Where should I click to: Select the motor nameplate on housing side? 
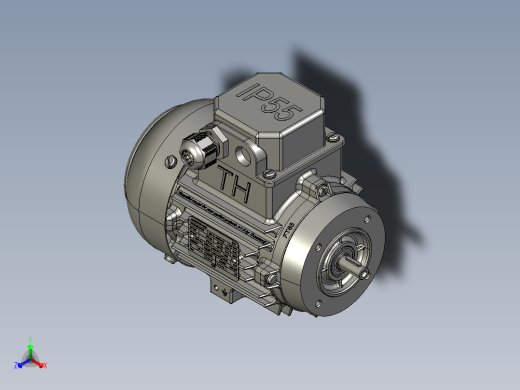214,247
